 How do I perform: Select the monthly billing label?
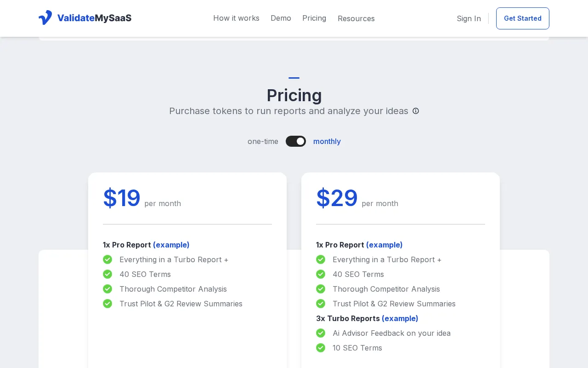tap(327, 141)
